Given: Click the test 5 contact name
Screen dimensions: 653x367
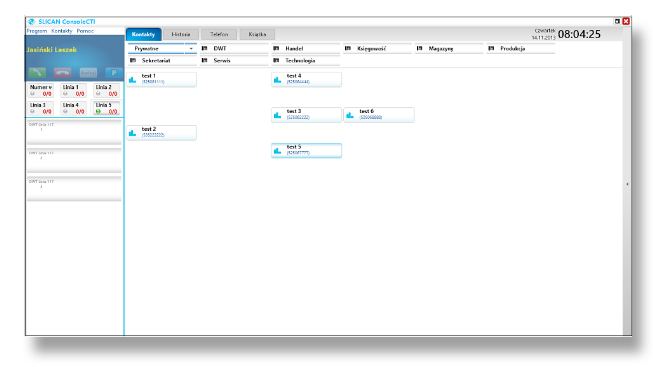Looking at the screenshot, I should (x=294, y=147).
